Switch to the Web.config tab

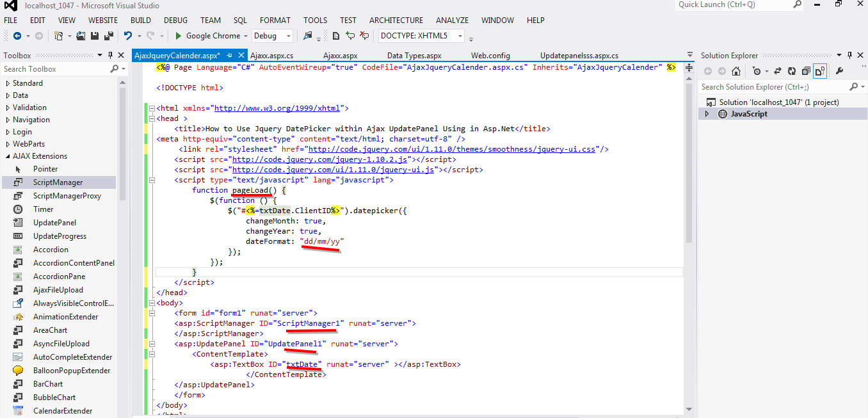490,56
